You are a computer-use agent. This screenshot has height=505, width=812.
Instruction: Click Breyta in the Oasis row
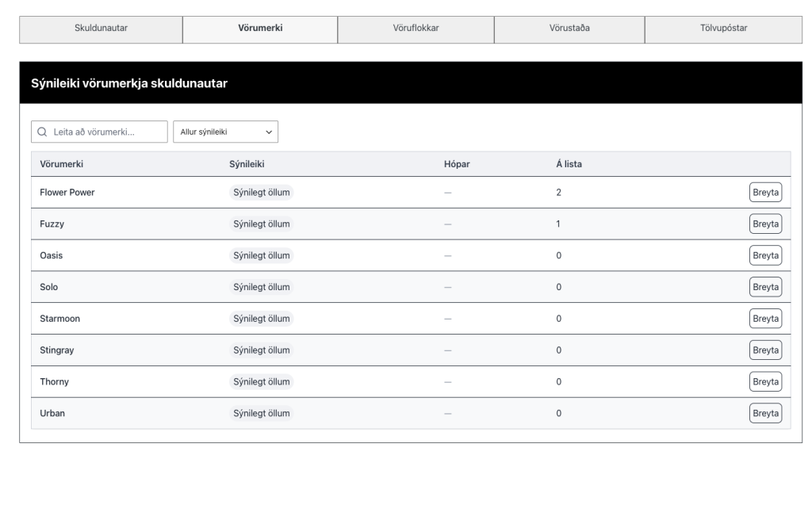(x=765, y=255)
